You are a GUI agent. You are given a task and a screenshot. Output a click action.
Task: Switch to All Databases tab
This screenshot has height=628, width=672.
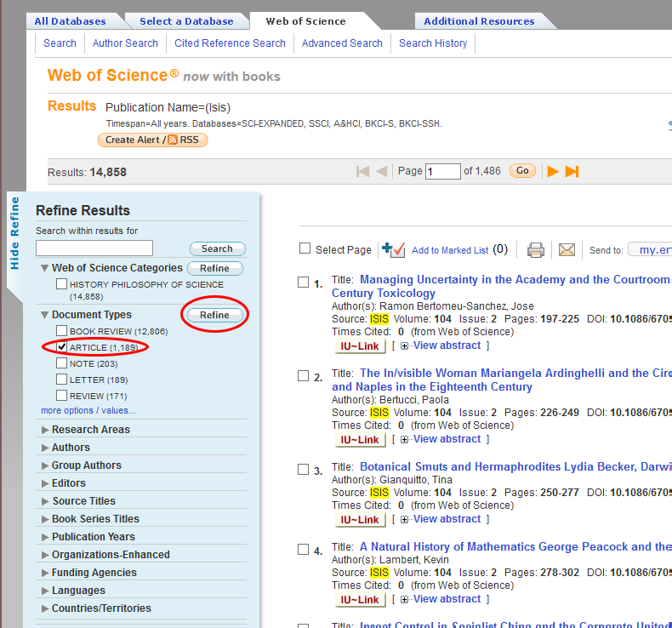pyautogui.click(x=71, y=21)
